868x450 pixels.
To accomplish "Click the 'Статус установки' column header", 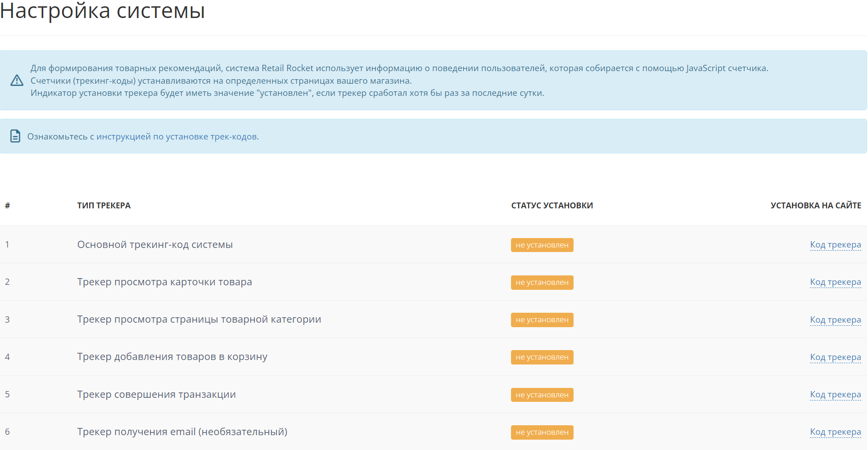I will pyautogui.click(x=552, y=206).
